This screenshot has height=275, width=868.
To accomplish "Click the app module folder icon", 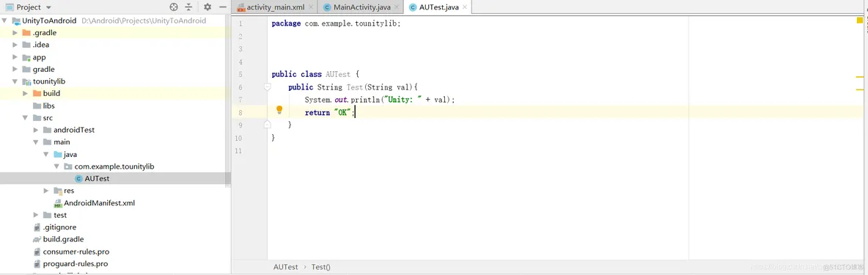I will pyautogui.click(x=26, y=57).
